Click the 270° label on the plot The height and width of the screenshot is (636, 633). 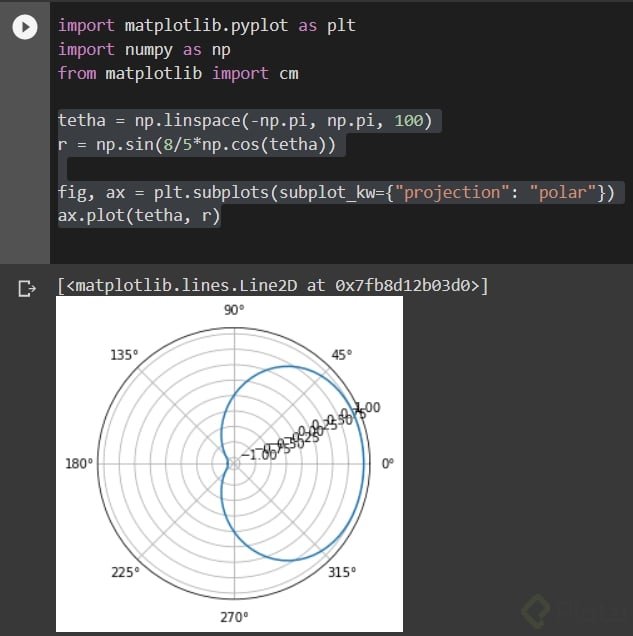(x=234, y=617)
